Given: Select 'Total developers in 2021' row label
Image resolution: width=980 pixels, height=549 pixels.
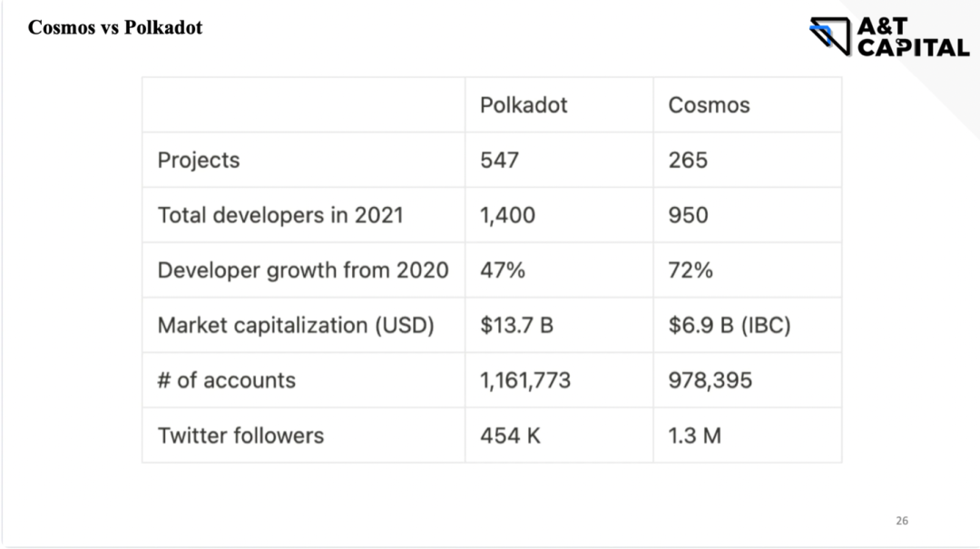Looking at the screenshot, I should (x=280, y=215).
